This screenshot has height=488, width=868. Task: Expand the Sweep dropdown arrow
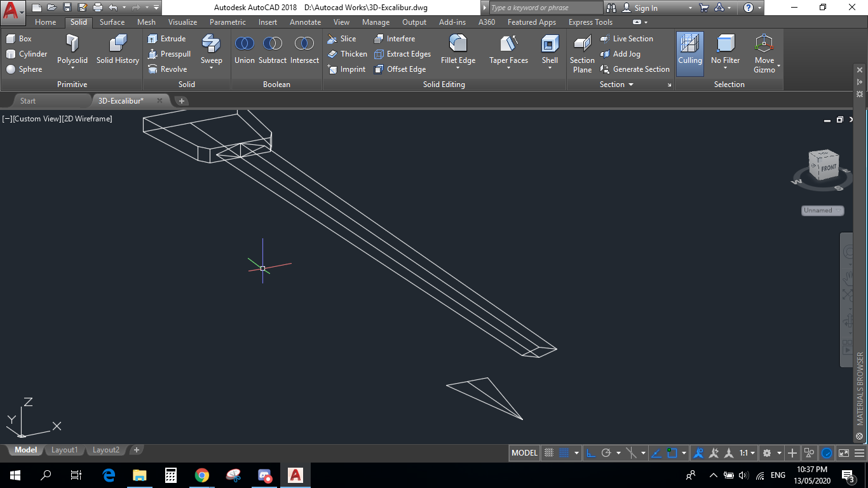tap(212, 68)
